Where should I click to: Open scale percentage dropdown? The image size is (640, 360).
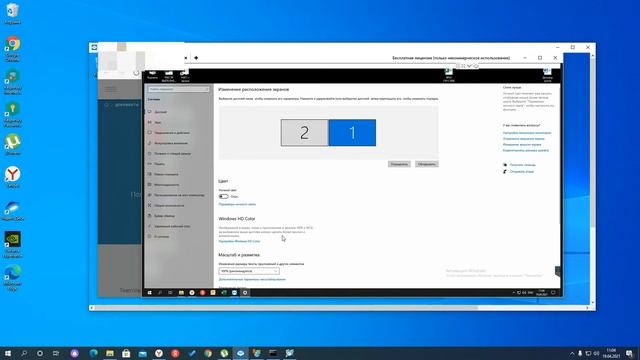249,271
